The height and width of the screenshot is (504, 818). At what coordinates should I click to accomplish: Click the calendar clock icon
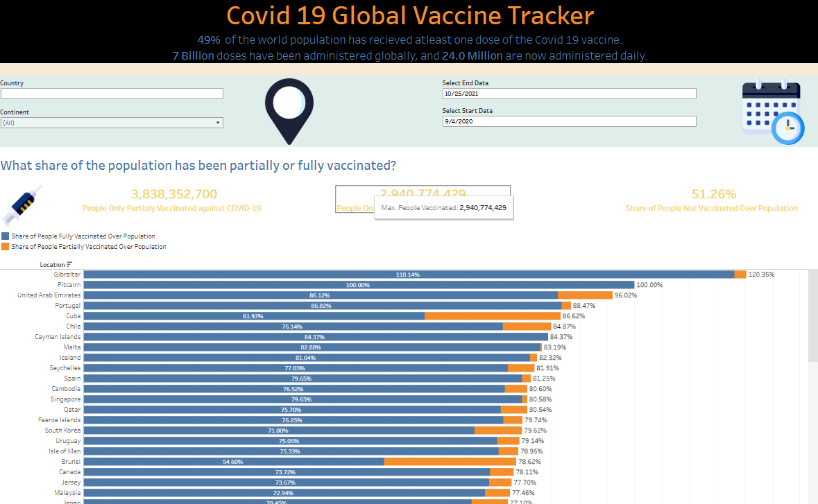[772, 112]
